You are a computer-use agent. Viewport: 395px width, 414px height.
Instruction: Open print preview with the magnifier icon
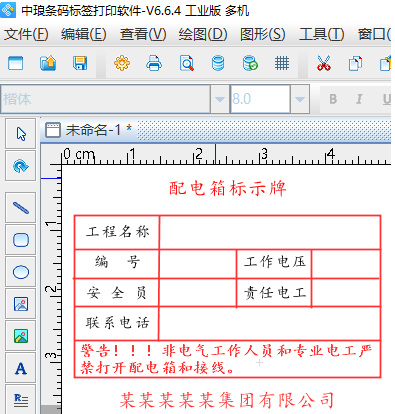coord(187,63)
